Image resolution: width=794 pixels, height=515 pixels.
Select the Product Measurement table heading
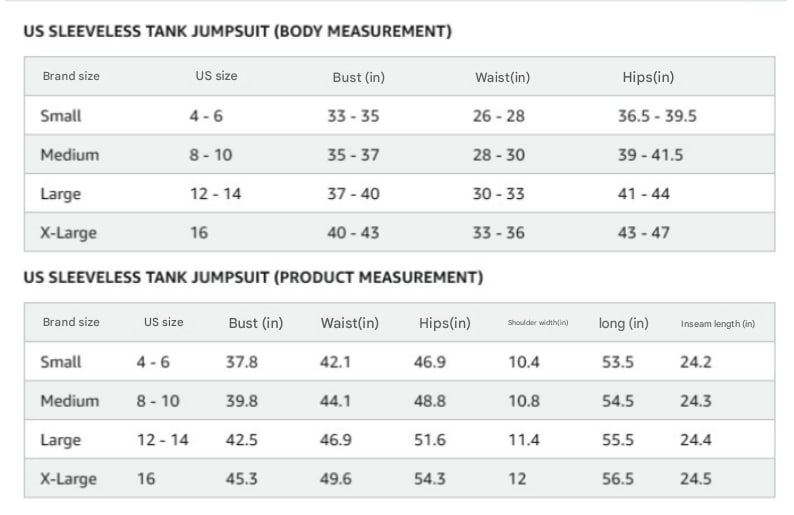(x=253, y=278)
